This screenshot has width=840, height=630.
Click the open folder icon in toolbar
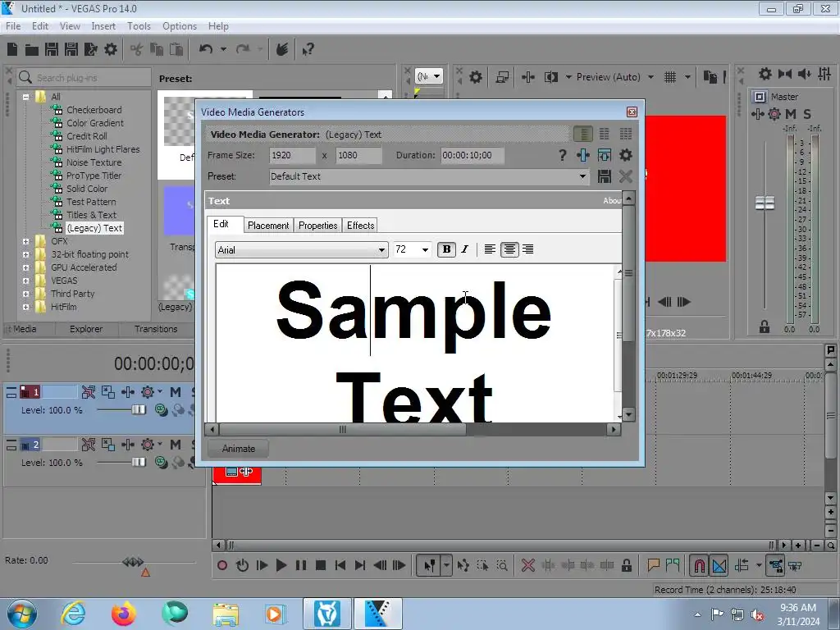click(x=32, y=50)
